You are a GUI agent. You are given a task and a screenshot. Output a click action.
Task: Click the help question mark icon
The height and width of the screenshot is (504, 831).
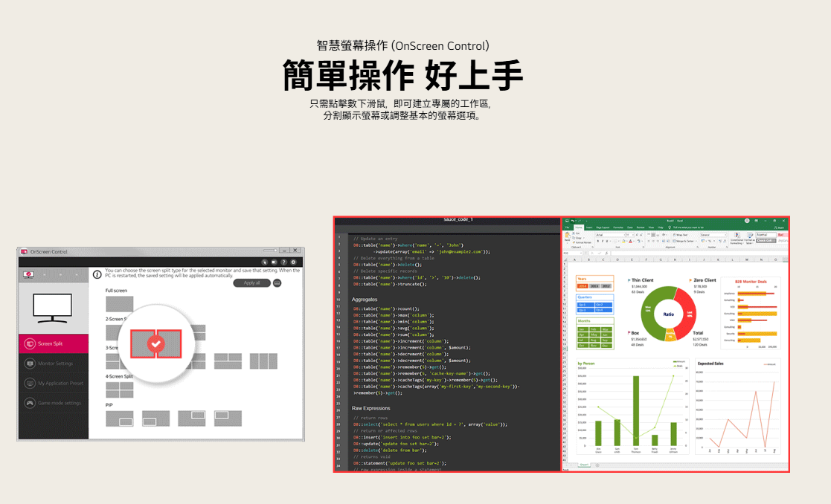283,262
